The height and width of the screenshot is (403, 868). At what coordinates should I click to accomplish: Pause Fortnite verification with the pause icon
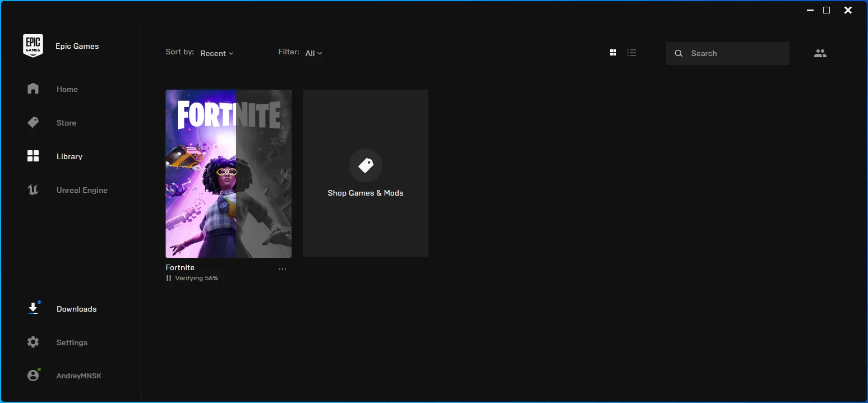pos(169,278)
